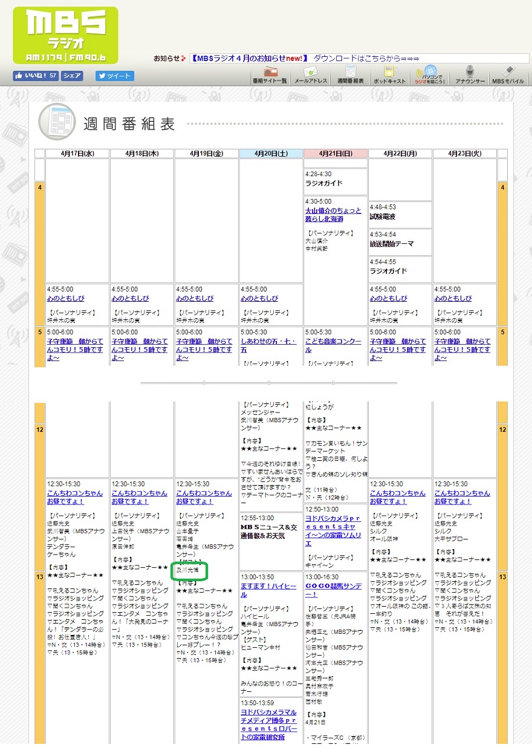
Task: Select the 4月22日(月) column header
Action: pyautogui.click(x=400, y=154)
